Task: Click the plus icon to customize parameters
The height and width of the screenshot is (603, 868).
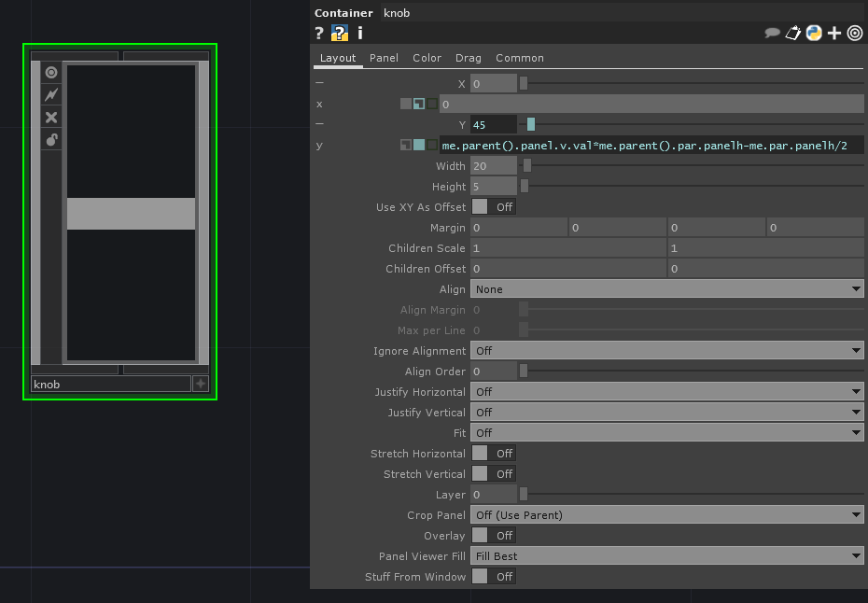Action: pos(834,34)
